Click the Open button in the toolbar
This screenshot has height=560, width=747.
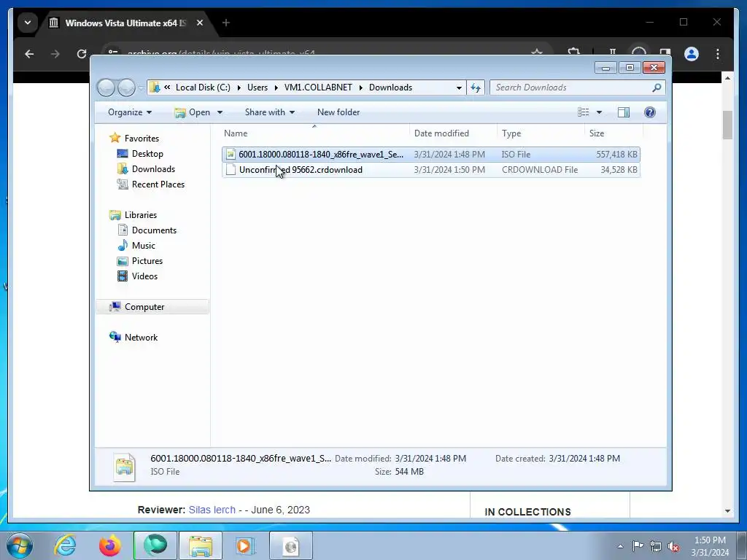click(x=193, y=112)
